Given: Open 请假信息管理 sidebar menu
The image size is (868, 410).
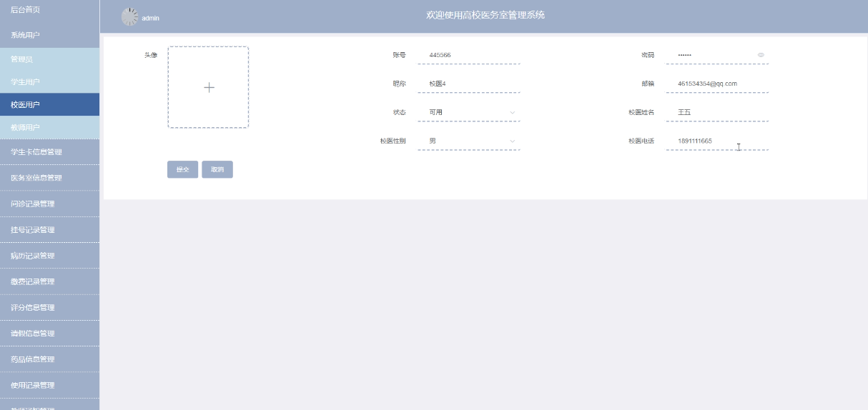Looking at the screenshot, I should pos(50,334).
